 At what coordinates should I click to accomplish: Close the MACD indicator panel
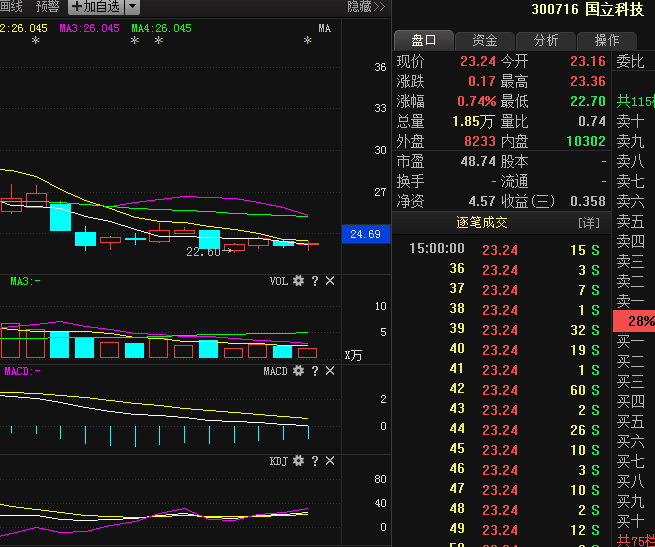(x=330, y=371)
